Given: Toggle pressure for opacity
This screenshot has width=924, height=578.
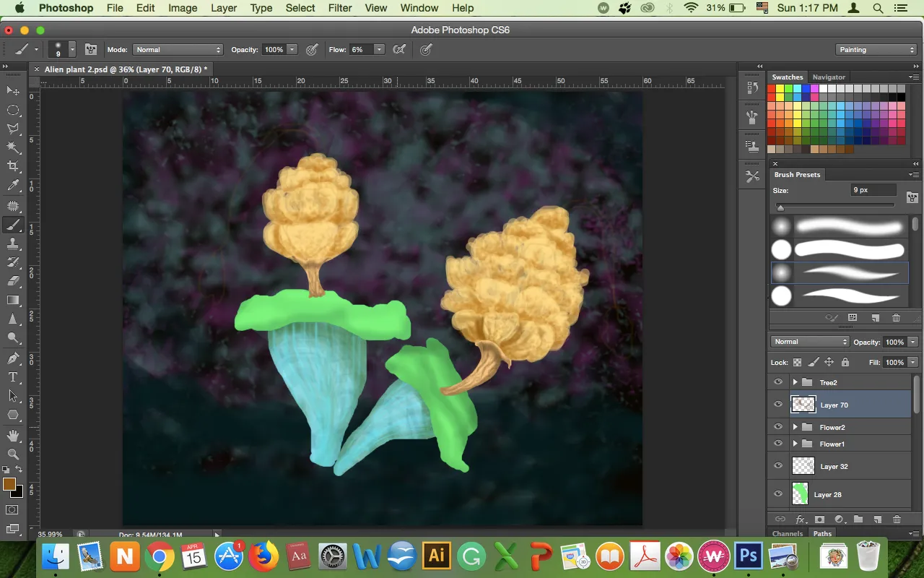Looking at the screenshot, I should pyautogui.click(x=312, y=50).
